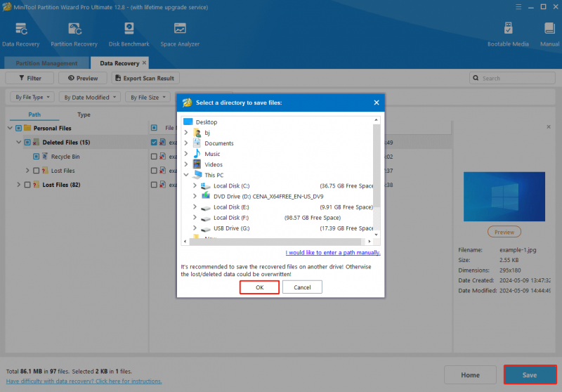Launch Partition Recovery from toolbar

(74, 34)
